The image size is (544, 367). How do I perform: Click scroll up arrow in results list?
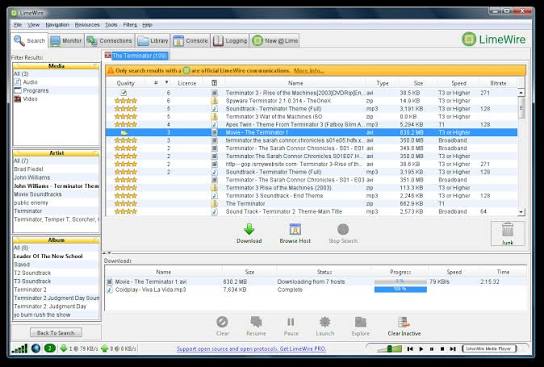521,93
